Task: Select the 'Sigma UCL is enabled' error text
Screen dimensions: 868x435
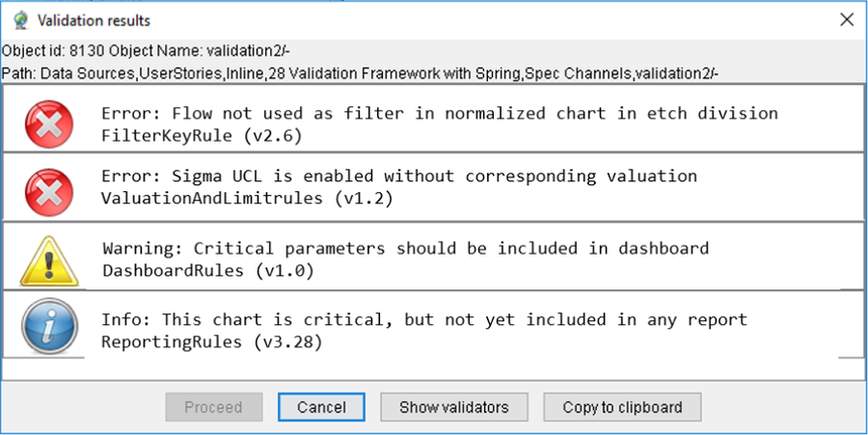Action: pos(398,177)
